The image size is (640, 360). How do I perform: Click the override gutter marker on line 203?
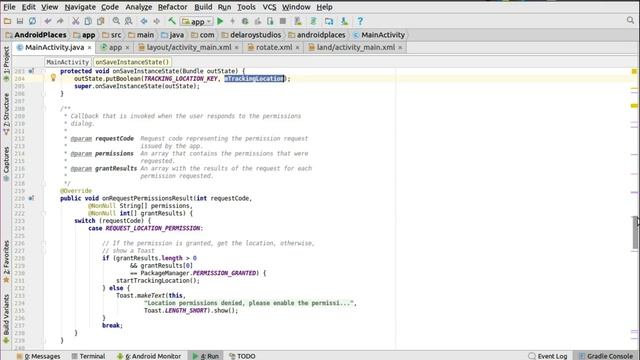click(31, 71)
